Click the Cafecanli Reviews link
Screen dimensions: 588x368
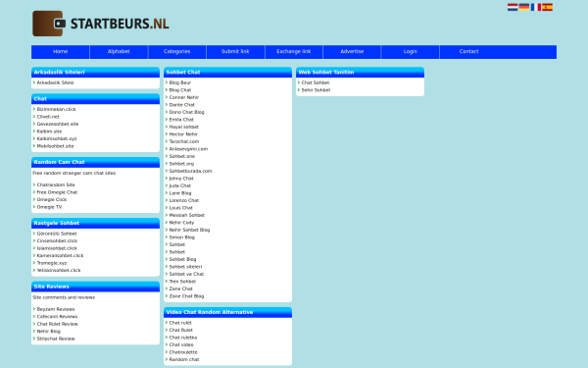[57, 317]
